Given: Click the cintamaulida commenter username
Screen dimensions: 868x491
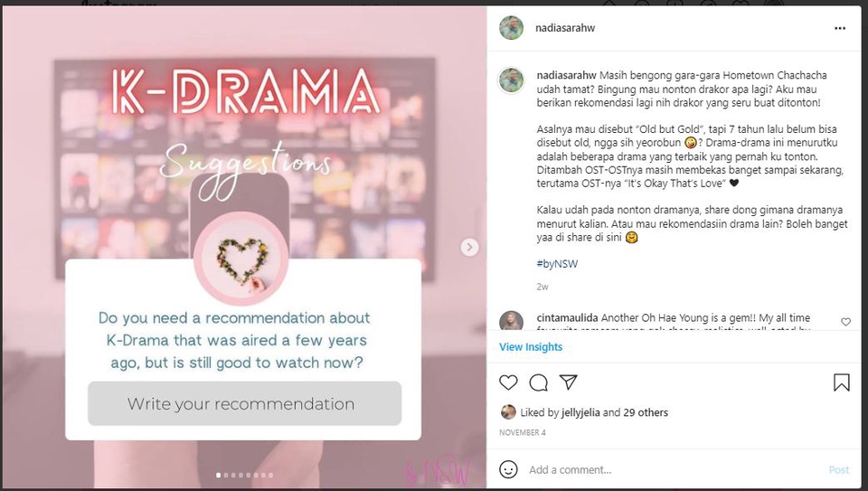Looking at the screenshot, I should click(x=567, y=317).
